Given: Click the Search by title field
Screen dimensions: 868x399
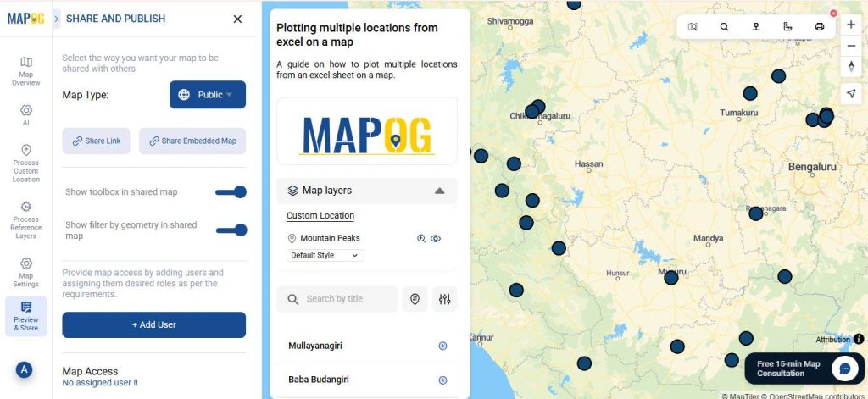Looking at the screenshot, I should (337, 299).
